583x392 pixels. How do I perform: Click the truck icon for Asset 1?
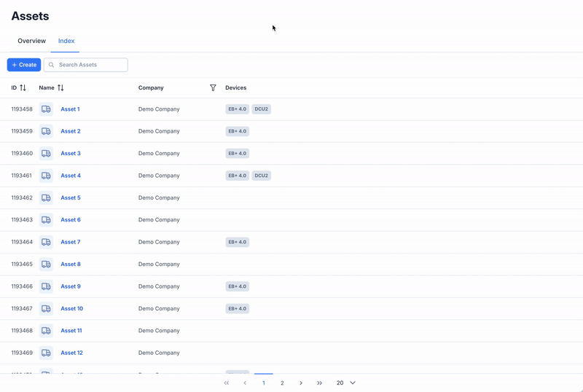46,109
